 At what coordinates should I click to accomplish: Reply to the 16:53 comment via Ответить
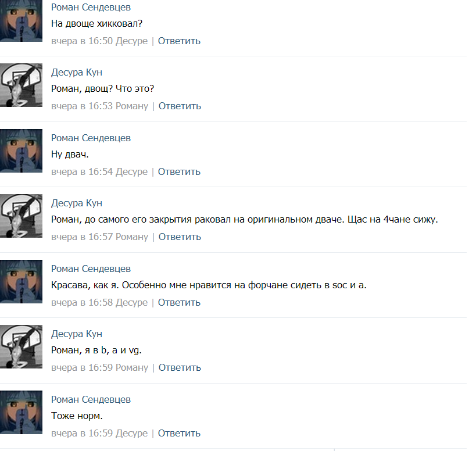[x=180, y=106]
